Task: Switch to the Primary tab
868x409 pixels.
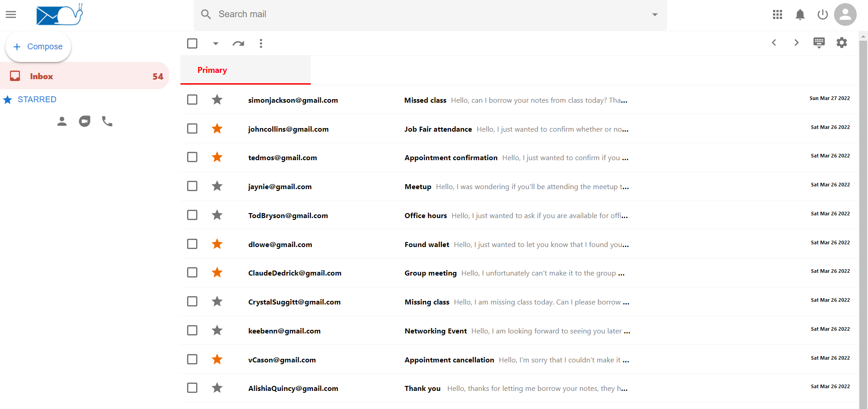Action: [x=212, y=70]
